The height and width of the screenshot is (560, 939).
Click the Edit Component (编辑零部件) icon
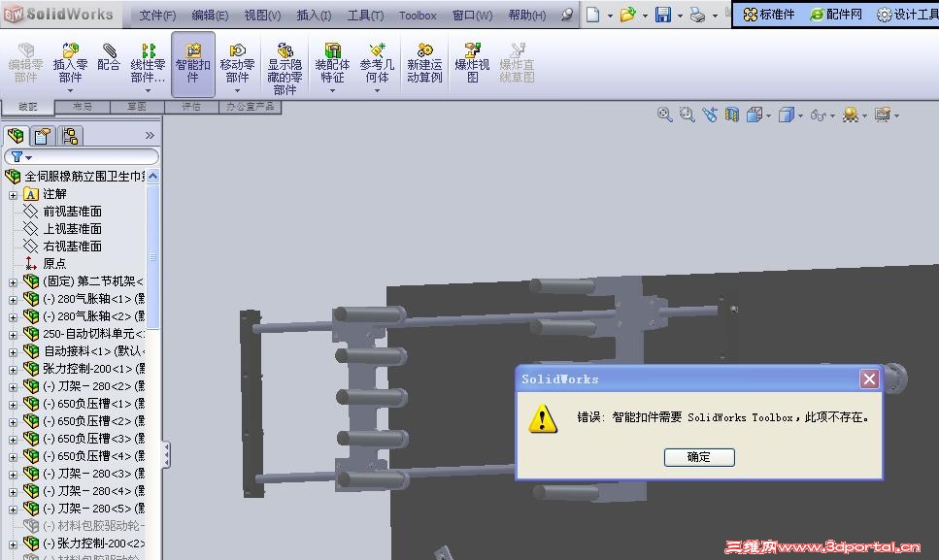click(26, 63)
